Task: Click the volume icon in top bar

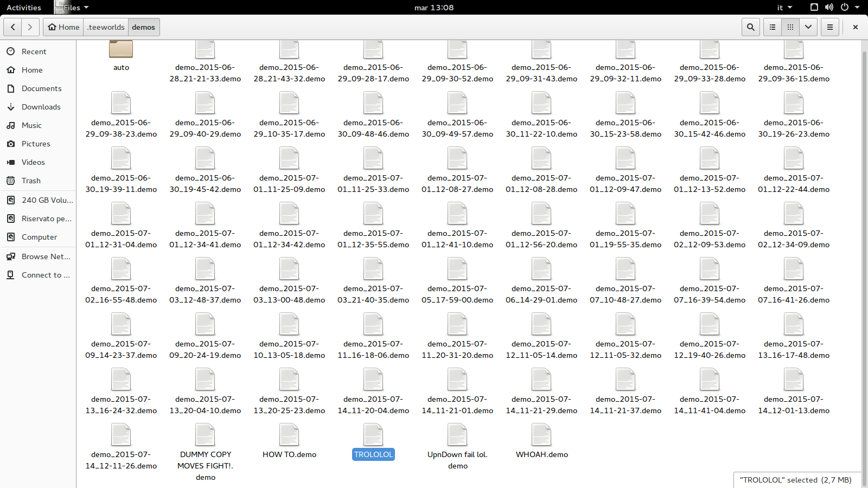Action: (829, 8)
